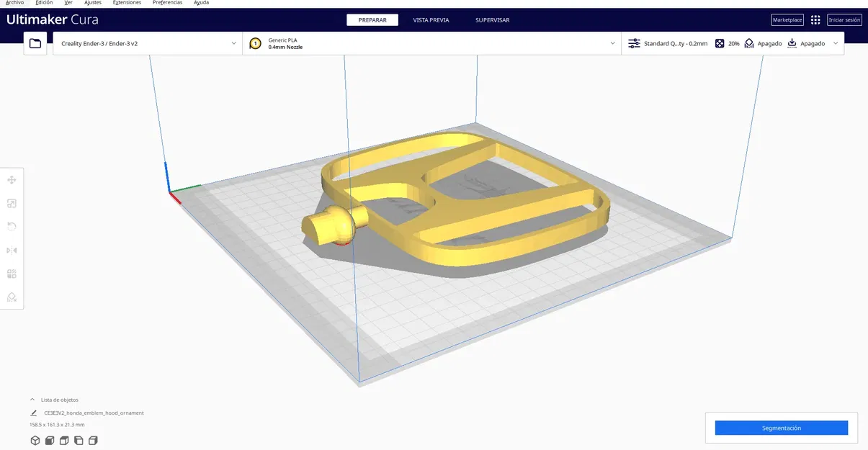This screenshot has height=450, width=868.
Task: Open the Per Model Settings tool
Action: coord(11,273)
